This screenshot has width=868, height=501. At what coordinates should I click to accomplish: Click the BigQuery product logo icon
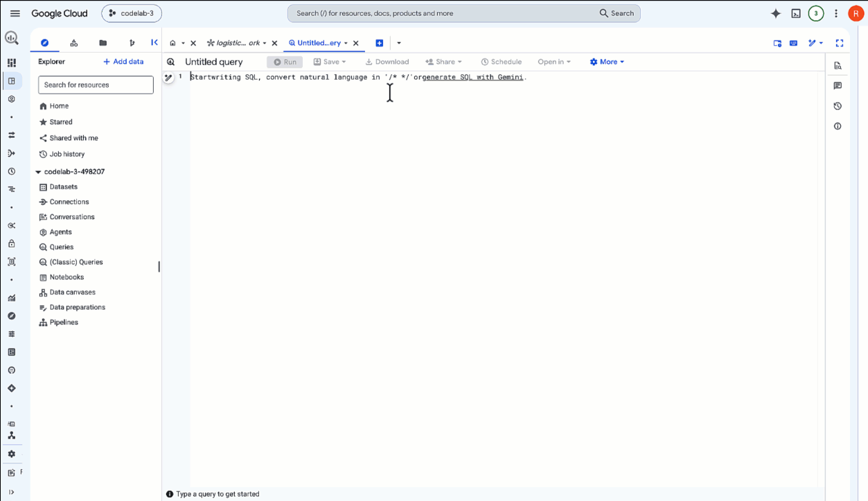[11, 38]
